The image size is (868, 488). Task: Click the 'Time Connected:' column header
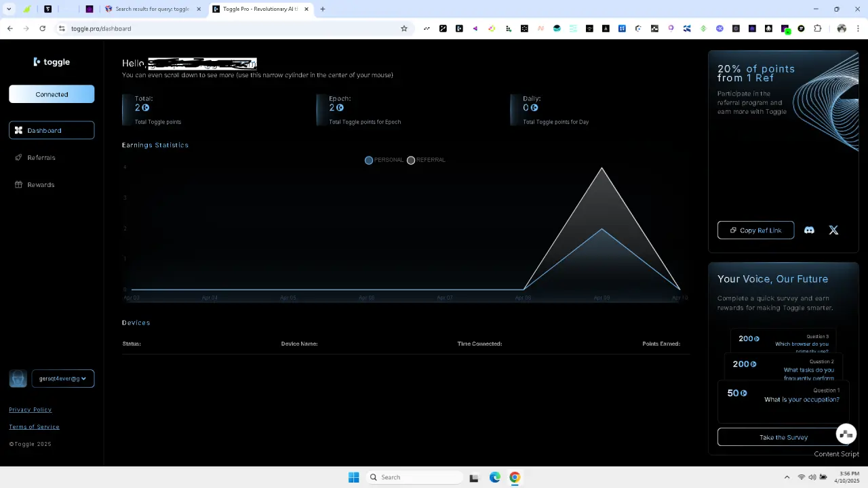[x=479, y=344]
